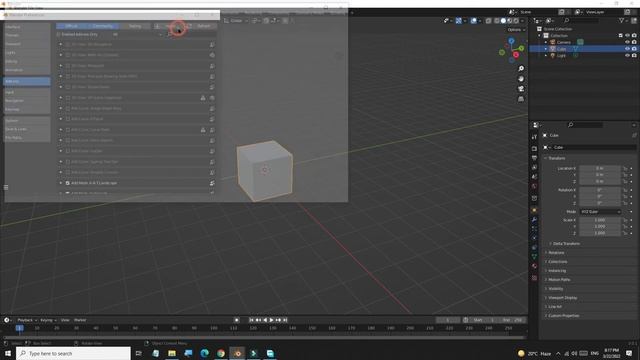Open Chrome from the taskbar

point(221,353)
